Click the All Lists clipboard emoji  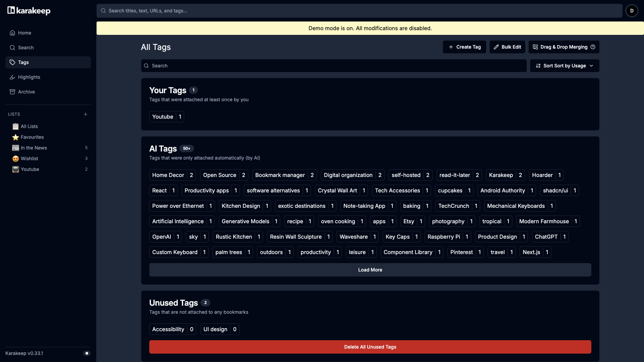[15, 126]
